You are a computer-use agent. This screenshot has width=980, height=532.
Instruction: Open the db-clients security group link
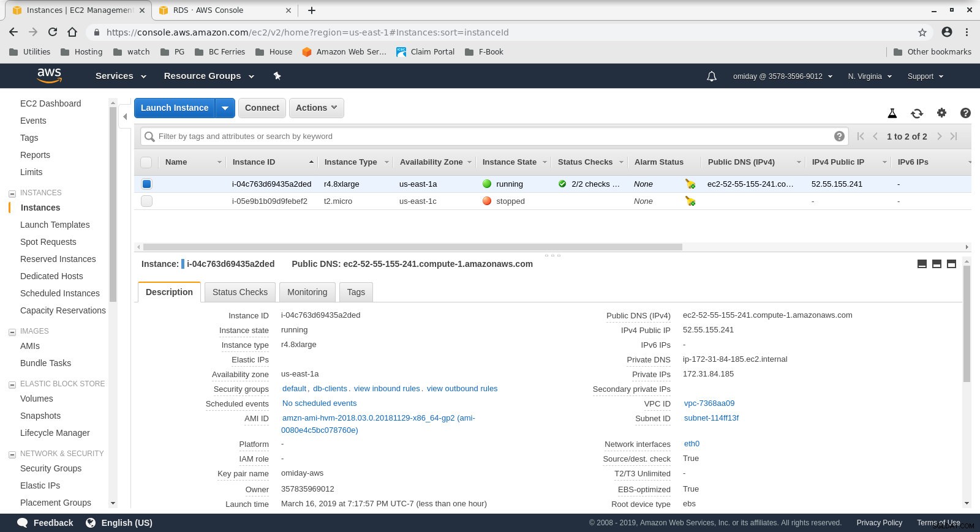330,389
